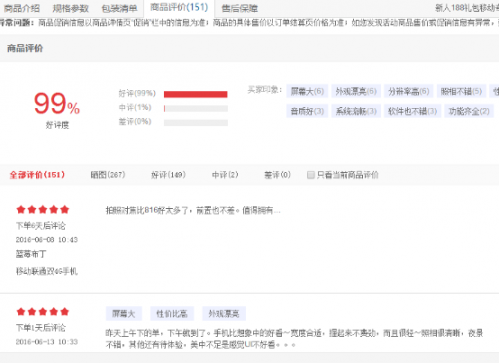Open the 售后保障 tab
The image size is (499, 363).
(240, 8)
